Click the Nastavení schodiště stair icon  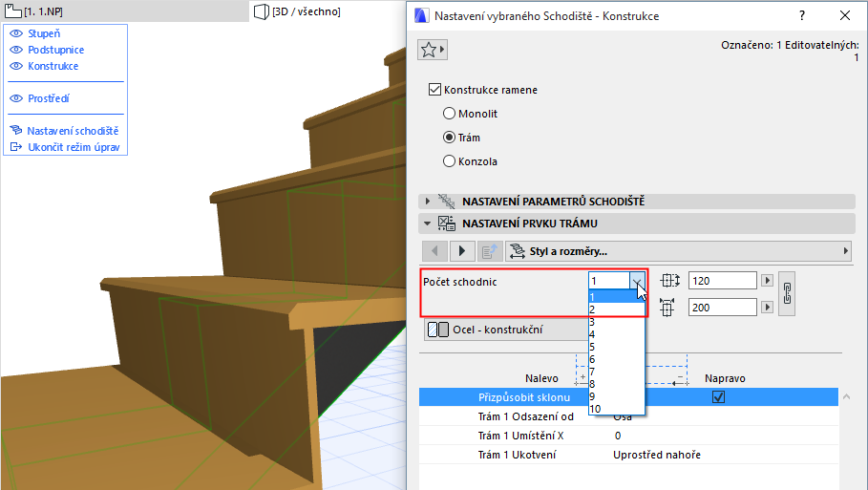pyautogui.click(x=16, y=131)
